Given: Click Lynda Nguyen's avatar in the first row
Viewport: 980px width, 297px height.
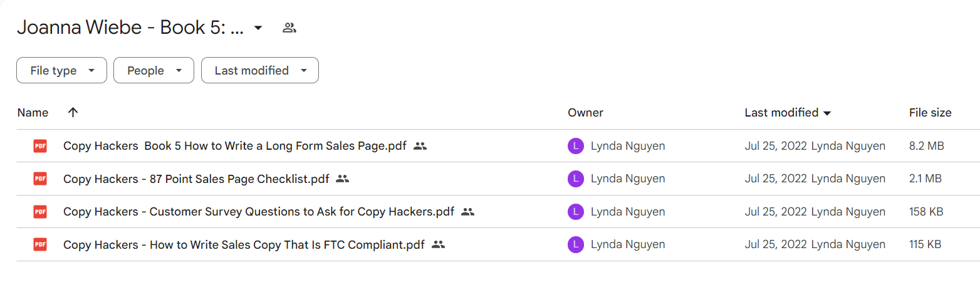Looking at the screenshot, I should (x=575, y=146).
